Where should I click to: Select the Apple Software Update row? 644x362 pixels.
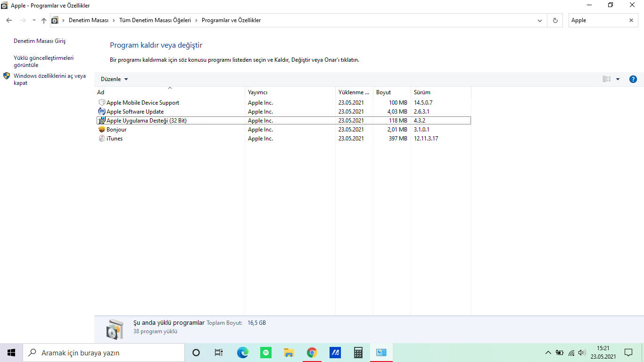pyautogui.click(x=283, y=112)
